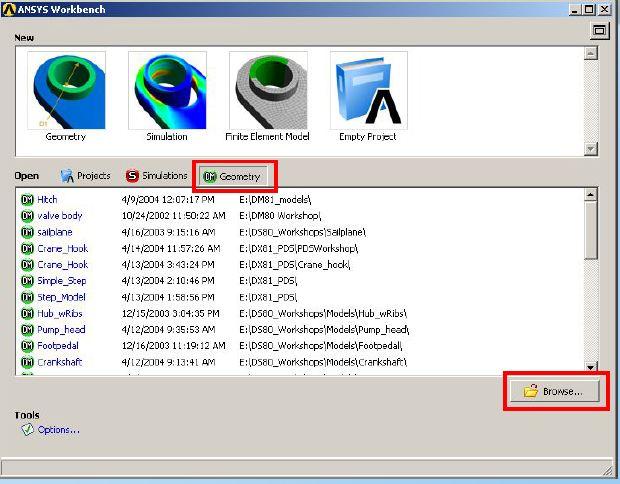Open Crane_Hook in the PDSWorkshop folder
The height and width of the screenshot is (484, 620).
tap(63, 249)
